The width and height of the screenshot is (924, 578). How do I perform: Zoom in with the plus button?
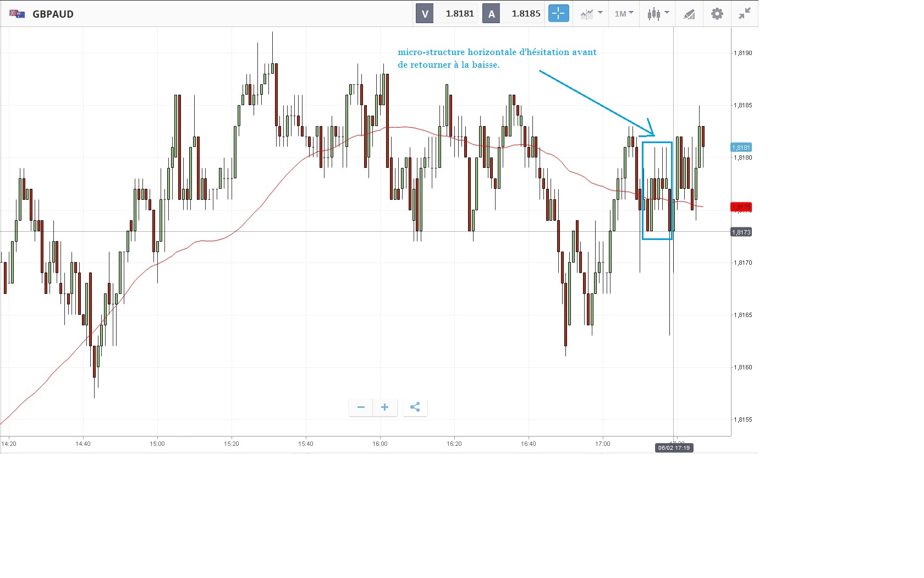pyautogui.click(x=385, y=407)
